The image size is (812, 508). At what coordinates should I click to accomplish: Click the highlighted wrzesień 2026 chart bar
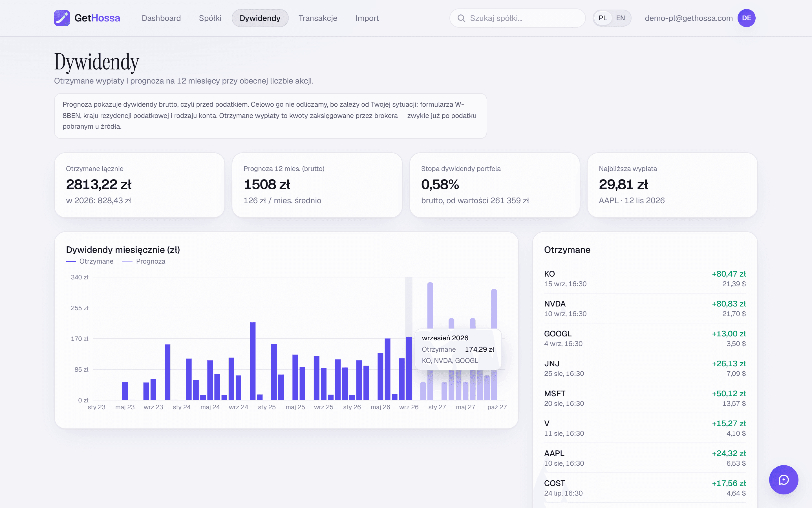point(409,369)
